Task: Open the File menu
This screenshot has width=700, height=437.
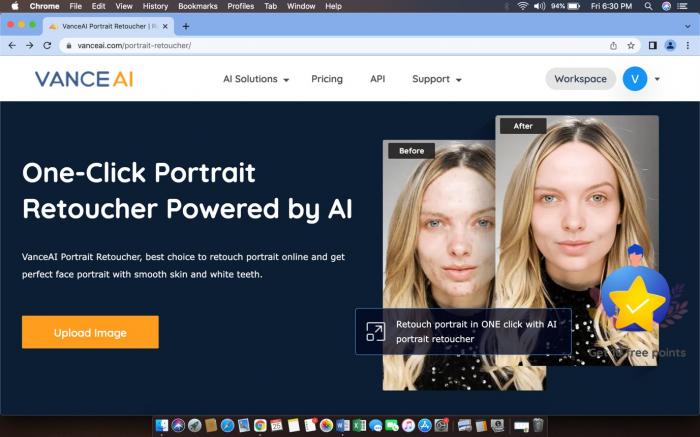Action: click(x=75, y=6)
